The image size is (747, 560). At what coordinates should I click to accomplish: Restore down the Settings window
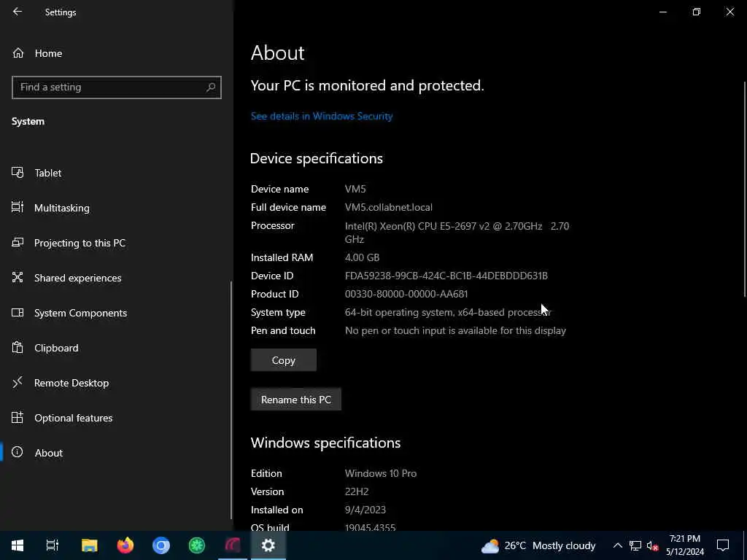(696, 12)
